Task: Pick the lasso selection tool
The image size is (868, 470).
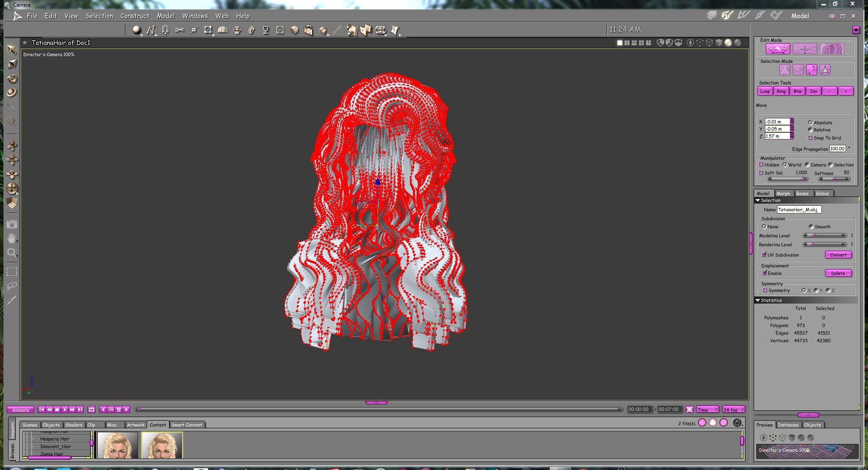Action: point(12,286)
